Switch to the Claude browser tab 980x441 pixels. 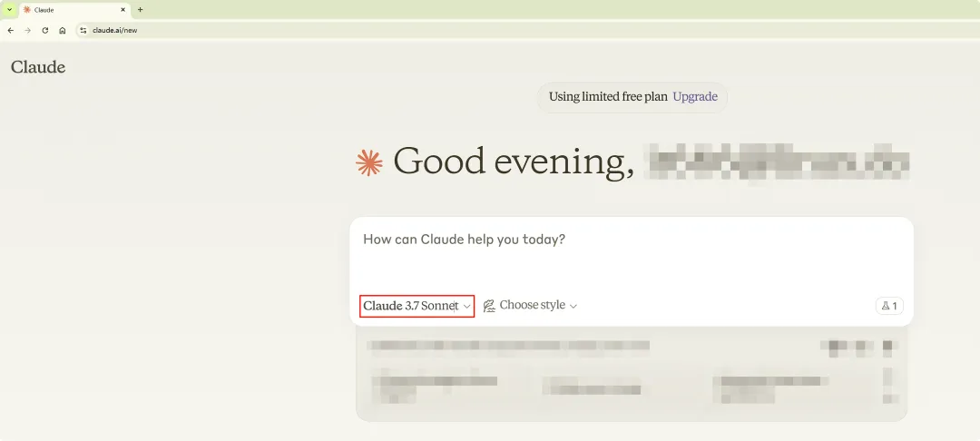point(68,9)
